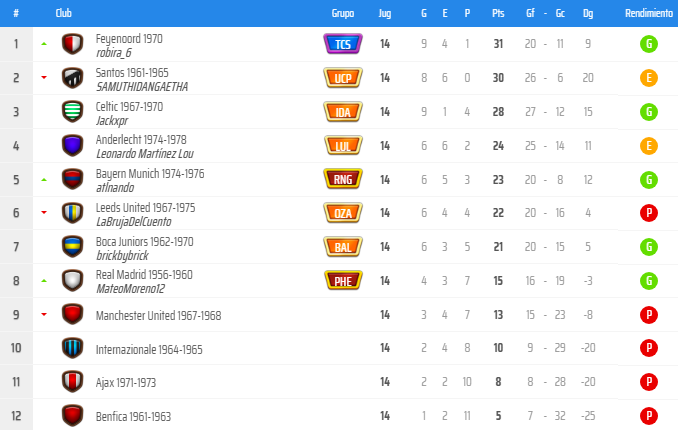The width and height of the screenshot is (678, 430).
Task: Open the TCS group badge
Action: click(343, 44)
